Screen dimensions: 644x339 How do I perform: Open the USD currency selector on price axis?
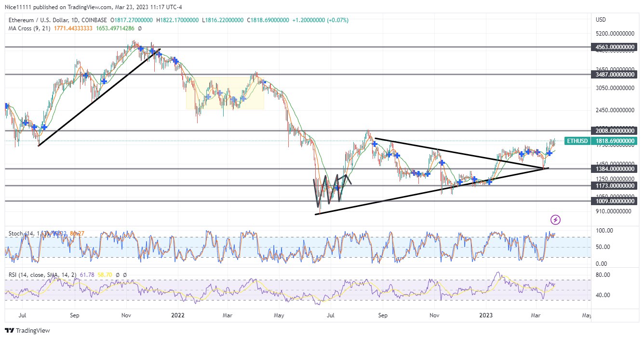click(601, 20)
